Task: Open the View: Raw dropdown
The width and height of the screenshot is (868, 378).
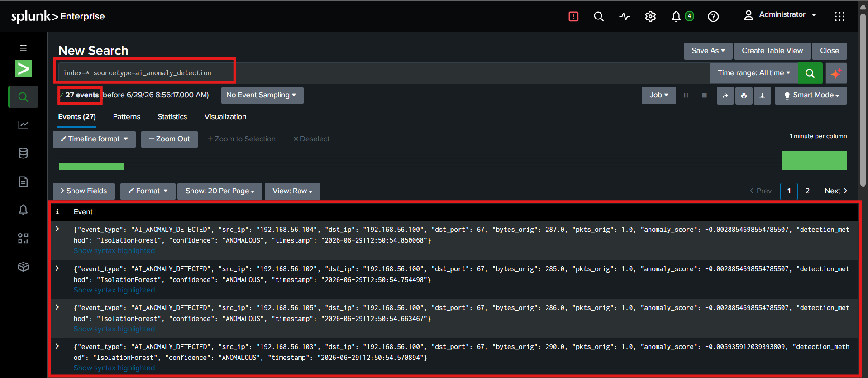Action: (x=292, y=191)
